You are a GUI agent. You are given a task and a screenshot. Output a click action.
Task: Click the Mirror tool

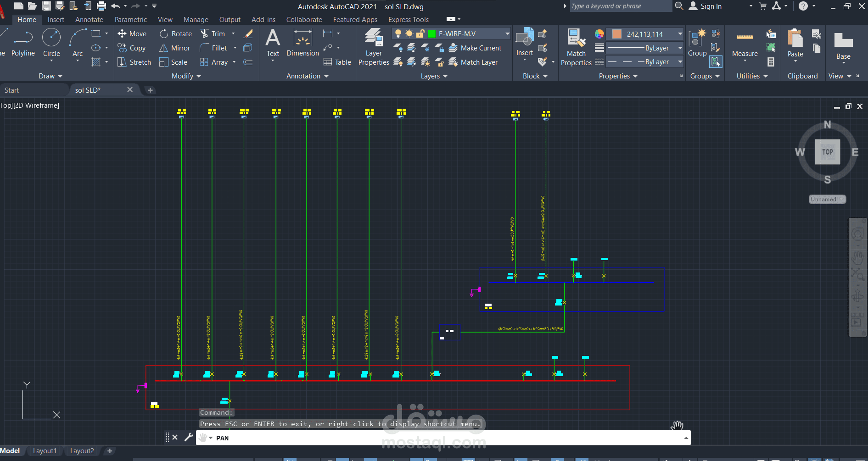[175, 48]
